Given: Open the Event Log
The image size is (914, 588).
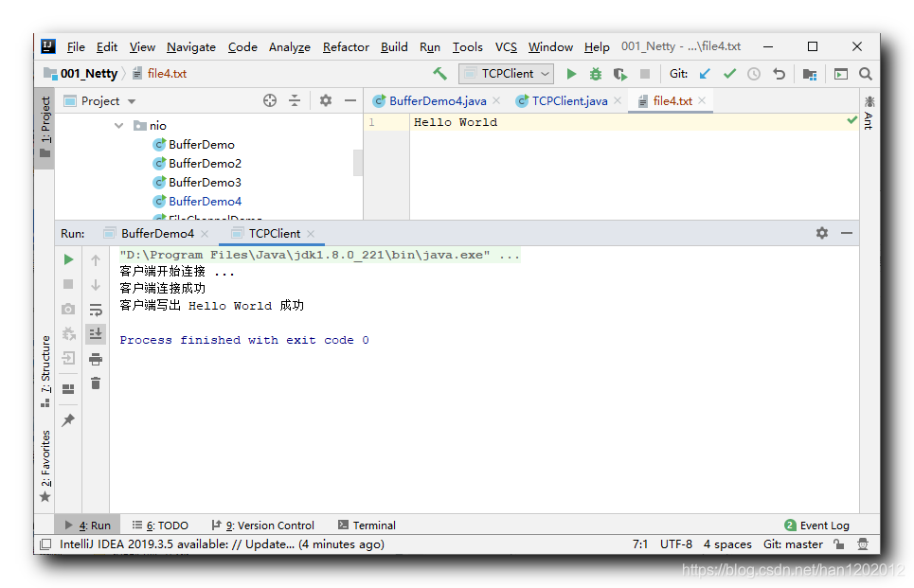Looking at the screenshot, I should tap(817, 526).
